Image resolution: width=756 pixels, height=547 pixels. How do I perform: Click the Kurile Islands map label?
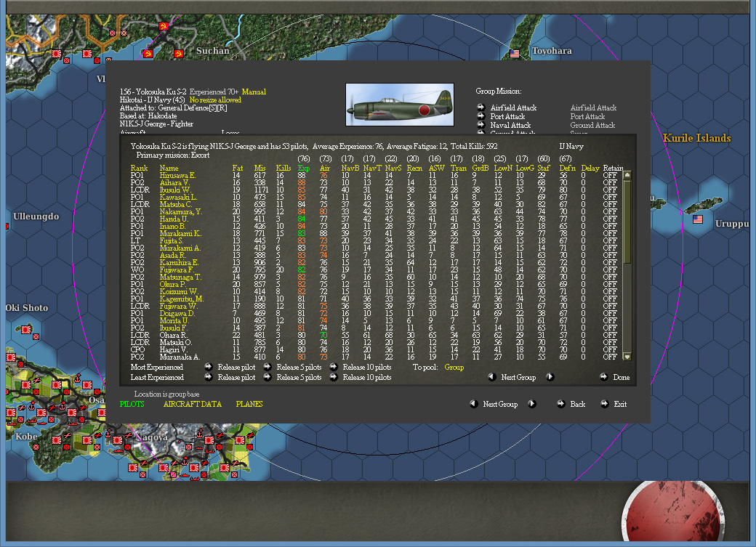point(696,138)
